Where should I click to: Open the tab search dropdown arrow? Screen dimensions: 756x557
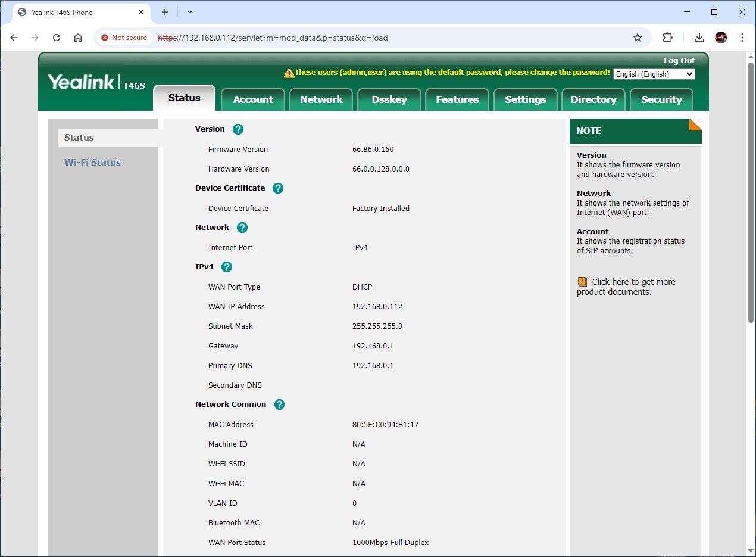coord(190,12)
